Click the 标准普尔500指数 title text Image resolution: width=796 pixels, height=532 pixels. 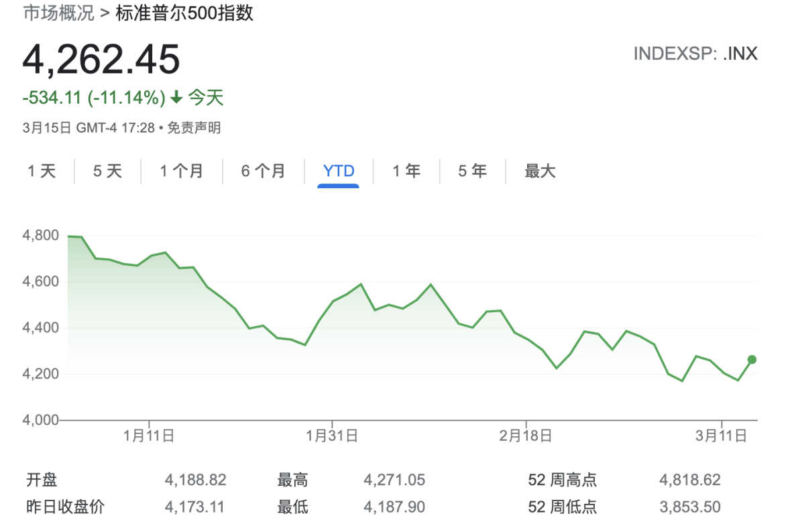(x=184, y=13)
